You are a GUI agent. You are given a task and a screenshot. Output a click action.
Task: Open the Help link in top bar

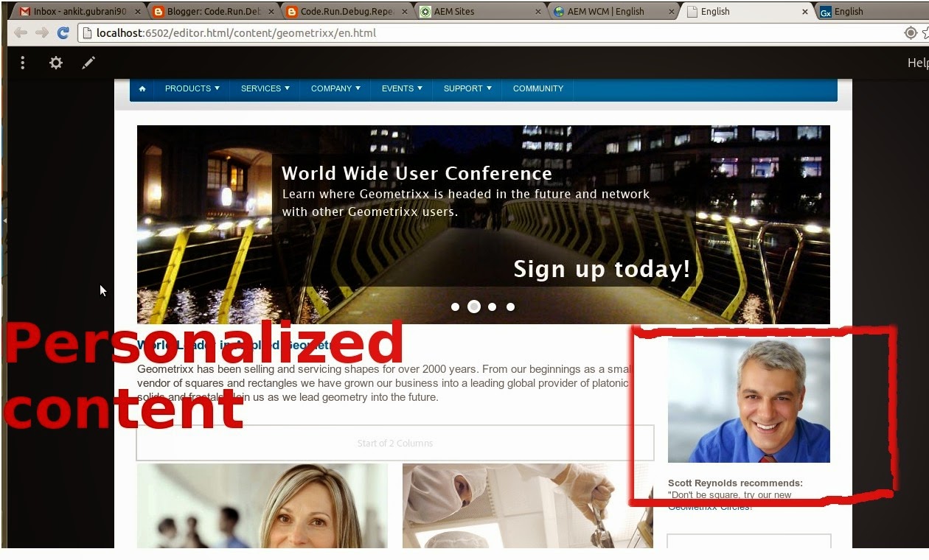click(x=918, y=63)
